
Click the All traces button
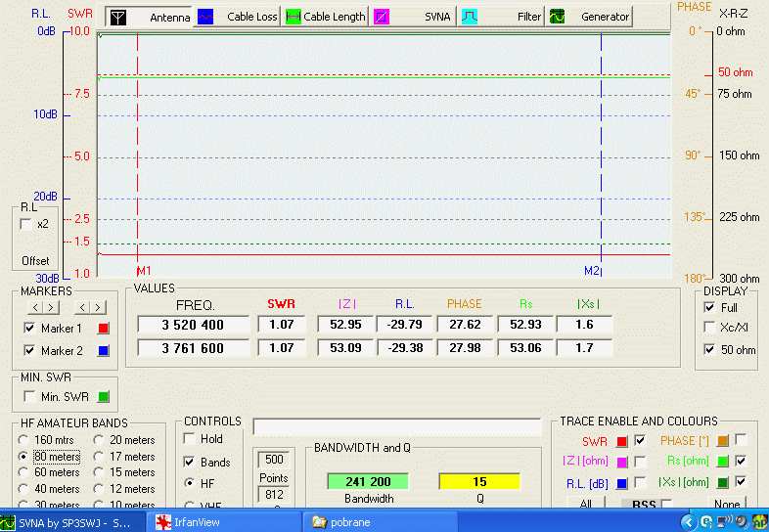pos(585,505)
